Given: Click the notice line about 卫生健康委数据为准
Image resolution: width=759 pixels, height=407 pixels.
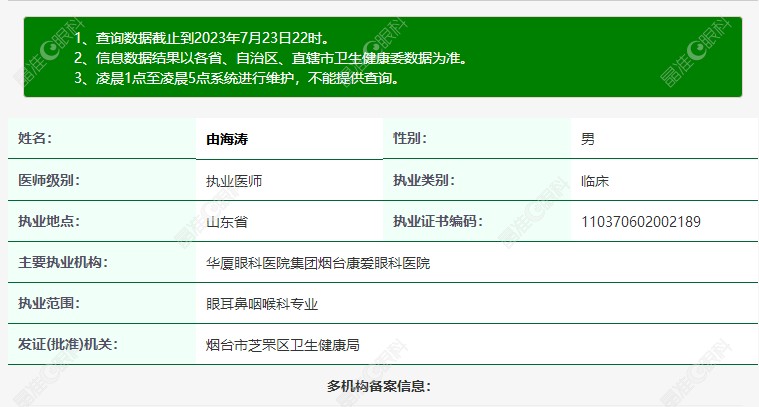Looking at the screenshot, I should click(271, 58).
